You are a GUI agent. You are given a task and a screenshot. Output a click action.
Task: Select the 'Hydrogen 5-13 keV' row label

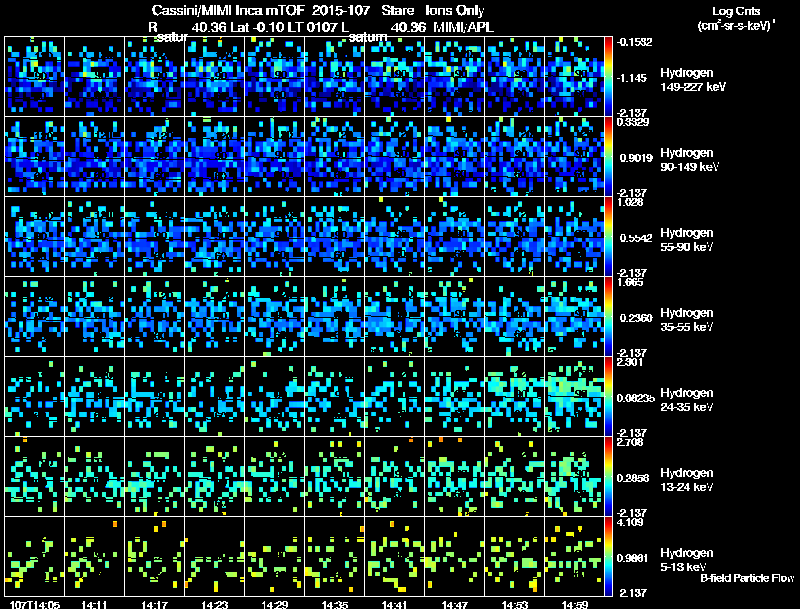pos(687,560)
